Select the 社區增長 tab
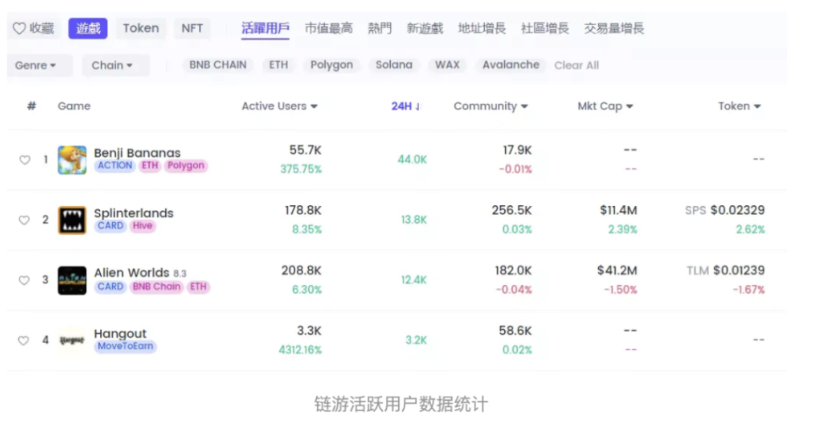 (545, 28)
